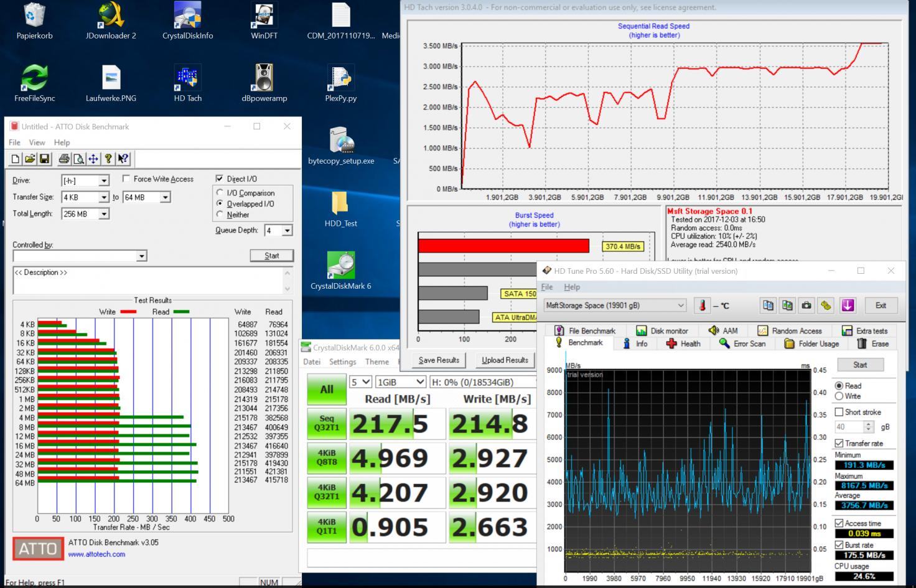The height and width of the screenshot is (588, 916).
Task: Click Start button in HD Tune benchmark
Action: coord(860,365)
